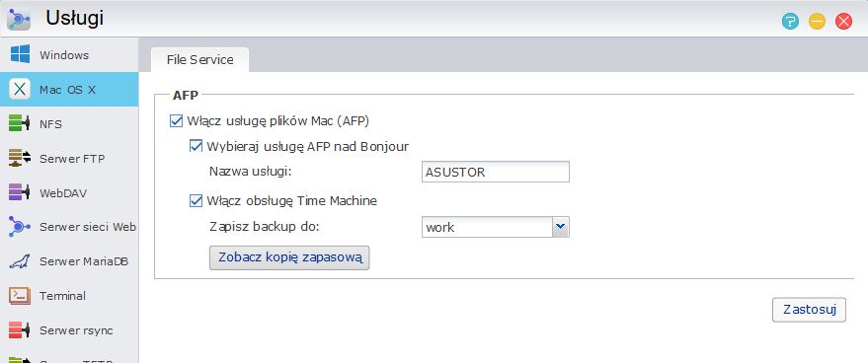Select the Mac OS X icon in the sidebar
The image size is (868, 363).
20,89
